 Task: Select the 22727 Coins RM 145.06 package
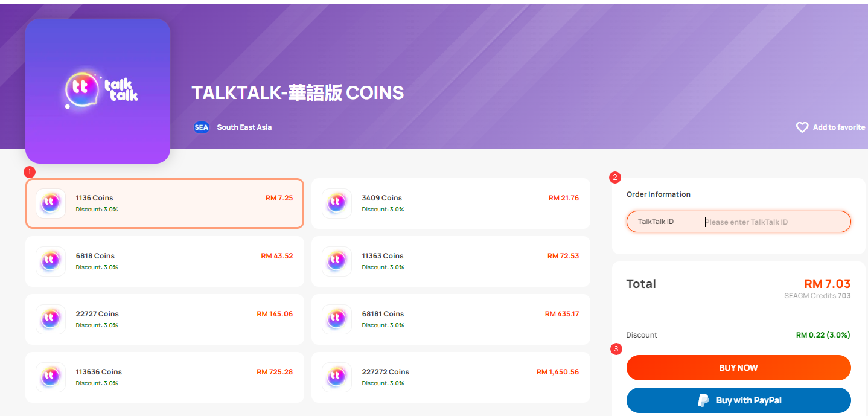165,319
